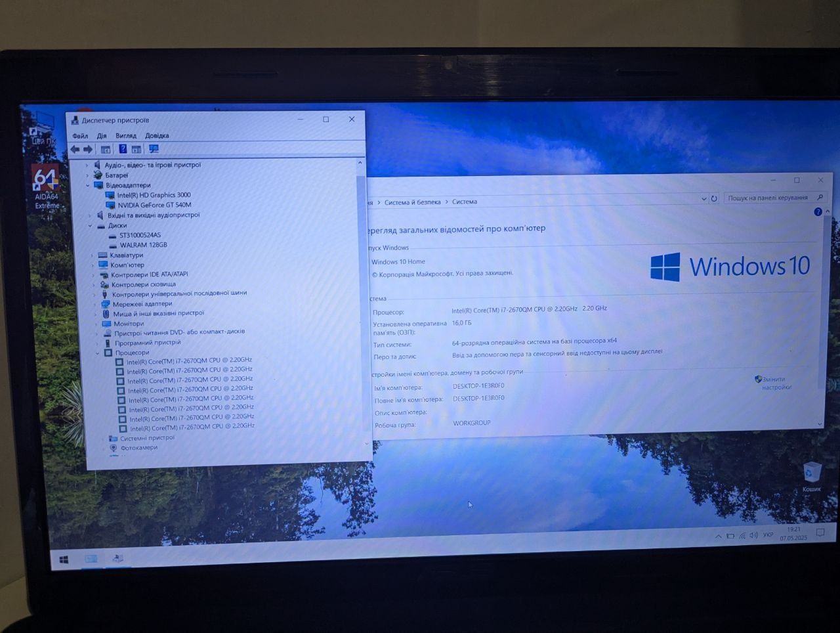Open the blue Help question-mark toolbar icon

[123, 149]
